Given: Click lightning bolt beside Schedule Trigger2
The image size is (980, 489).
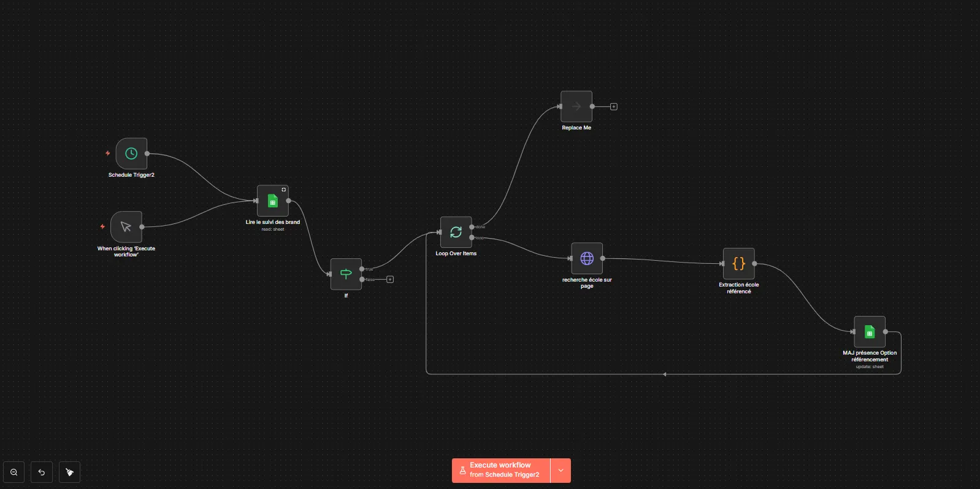Looking at the screenshot, I should point(108,153).
